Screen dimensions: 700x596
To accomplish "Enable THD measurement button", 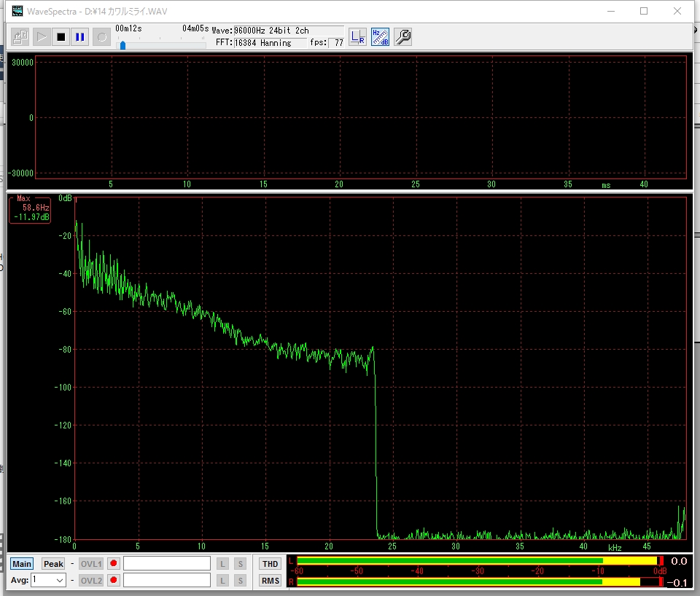I will coord(270,564).
